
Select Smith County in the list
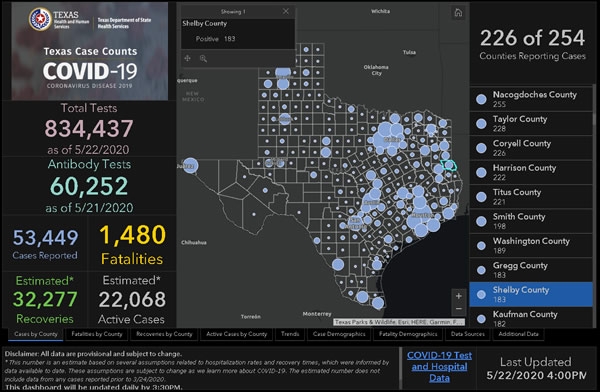click(531, 221)
